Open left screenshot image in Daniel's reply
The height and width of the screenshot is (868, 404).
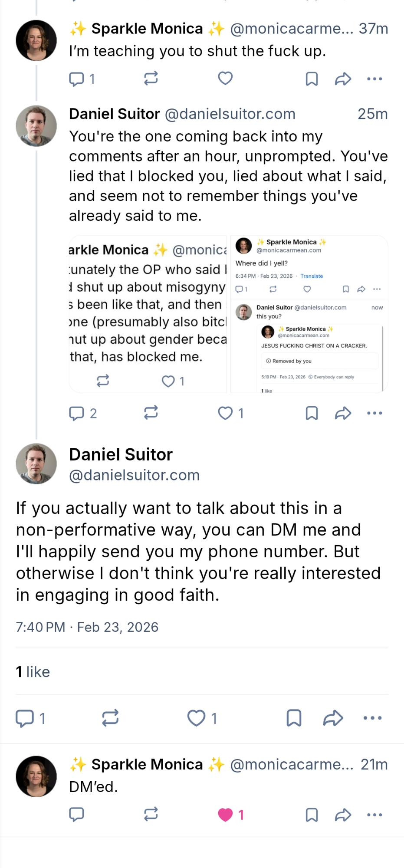pos(148,312)
